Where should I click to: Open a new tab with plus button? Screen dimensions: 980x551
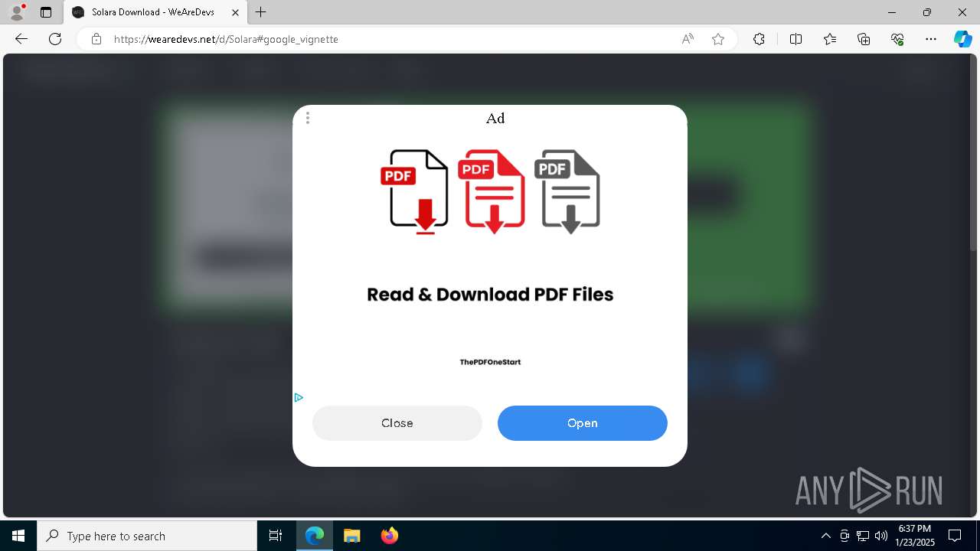[261, 12]
